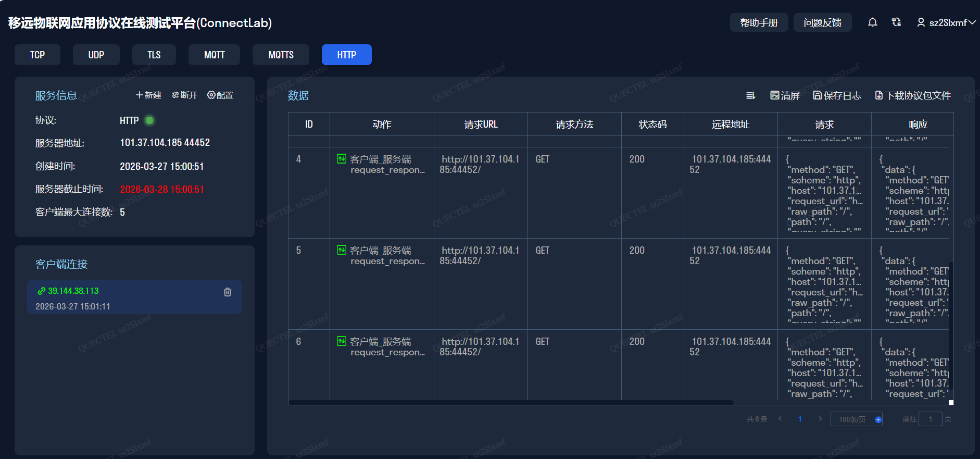Click 断开 to disconnect the server
The height and width of the screenshot is (459, 980).
click(185, 95)
